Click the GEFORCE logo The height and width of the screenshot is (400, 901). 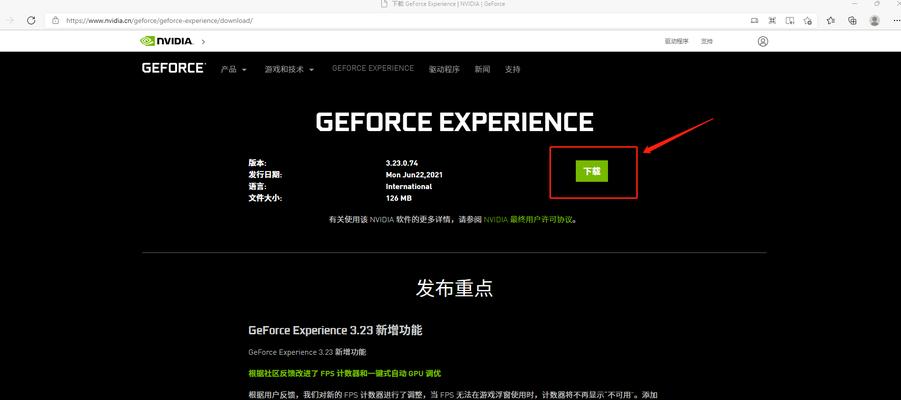point(173,68)
